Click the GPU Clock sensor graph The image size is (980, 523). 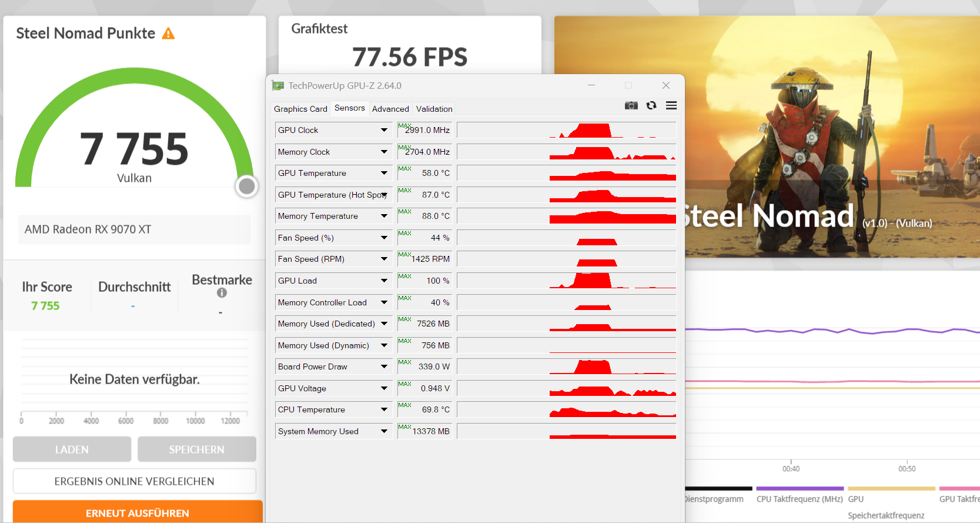(x=567, y=130)
